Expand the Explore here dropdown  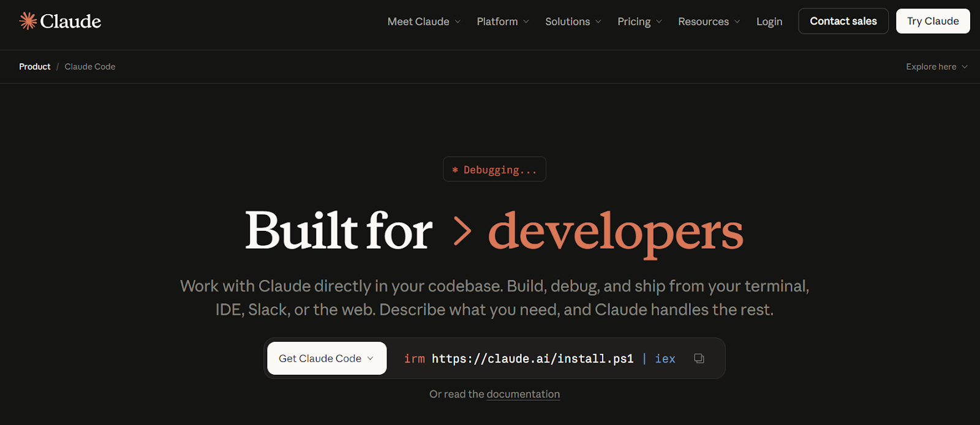click(x=936, y=67)
